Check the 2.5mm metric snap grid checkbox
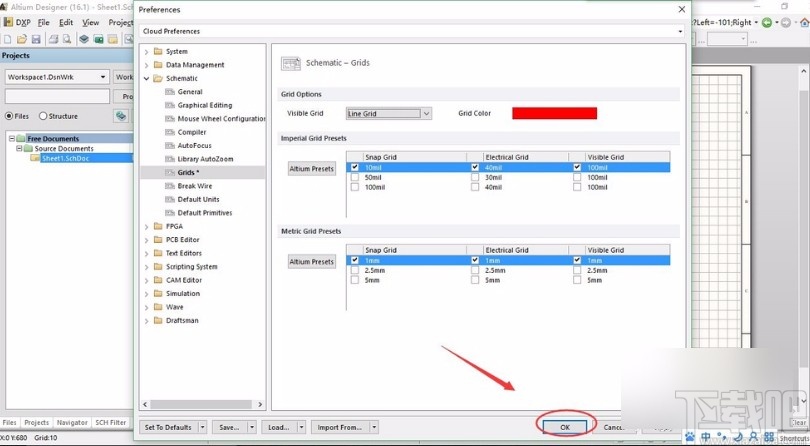The image size is (810, 446). [355, 270]
